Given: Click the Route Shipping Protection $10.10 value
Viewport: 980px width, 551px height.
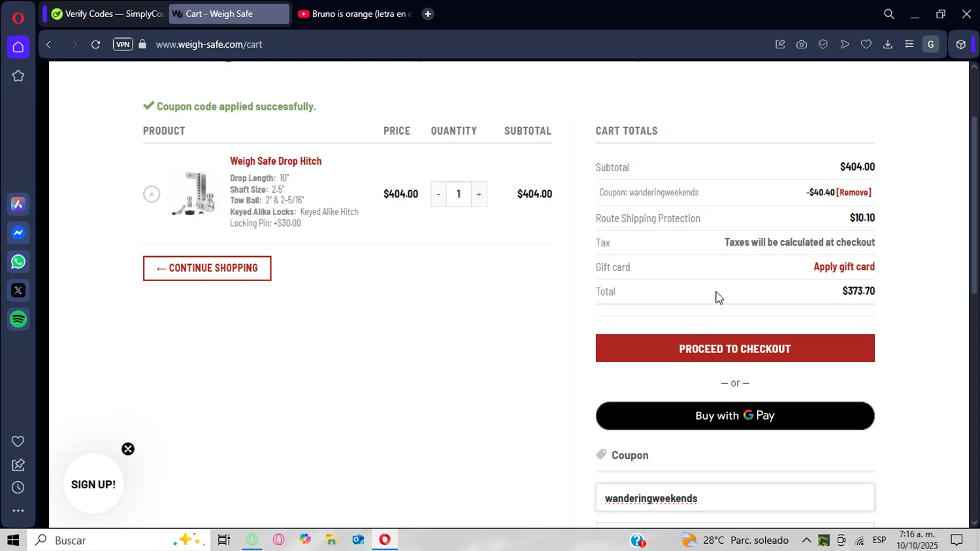Looking at the screenshot, I should pyautogui.click(x=862, y=218).
